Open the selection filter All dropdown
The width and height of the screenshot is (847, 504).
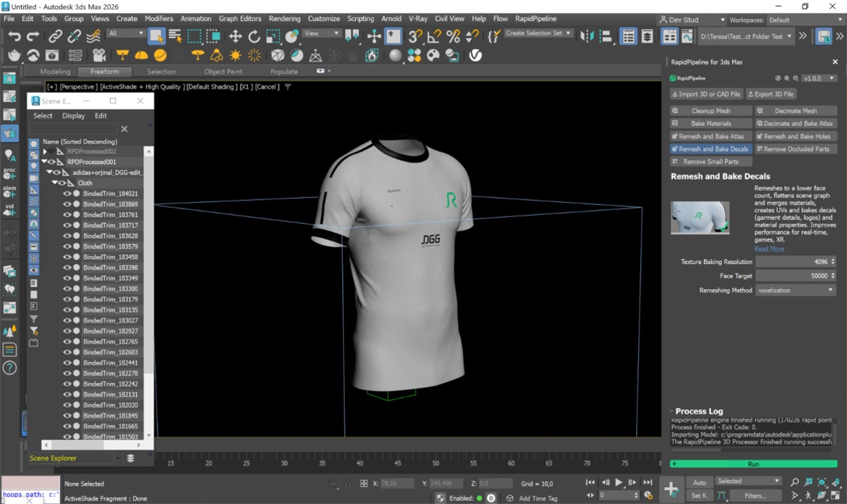(x=126, y=34)
